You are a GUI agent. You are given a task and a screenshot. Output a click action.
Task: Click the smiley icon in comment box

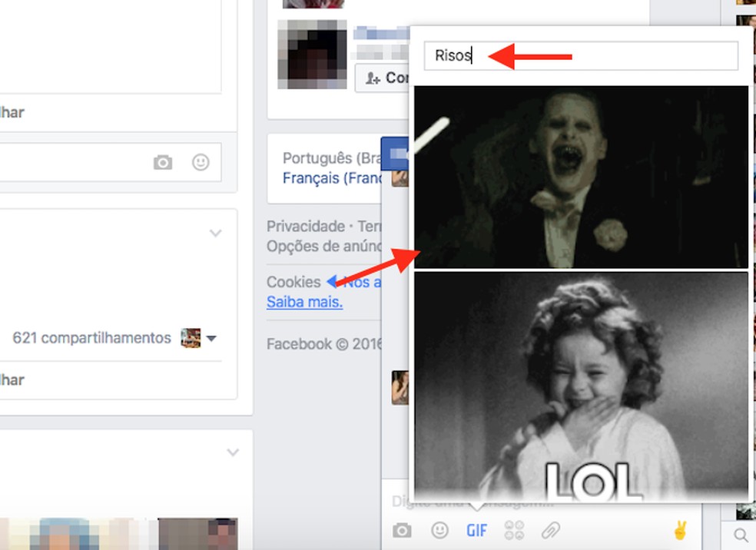pyautogui.click(x=201, y=162)
